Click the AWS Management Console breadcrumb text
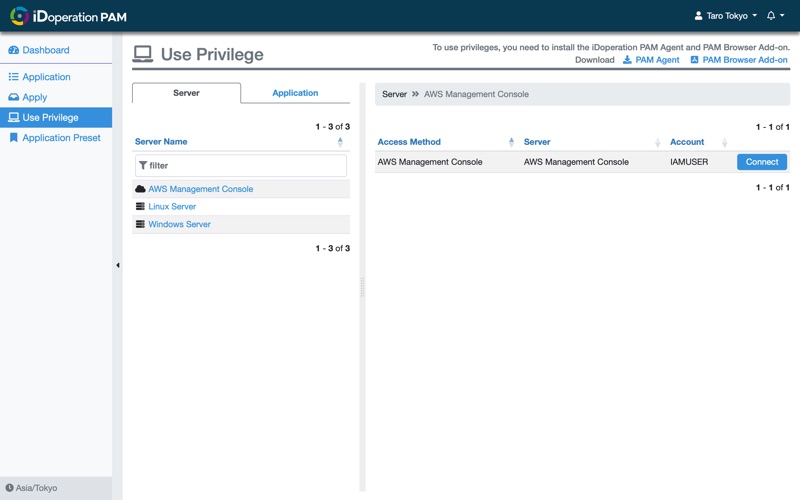The height and width of the screenshot is (500, 800). pos(476,94)
